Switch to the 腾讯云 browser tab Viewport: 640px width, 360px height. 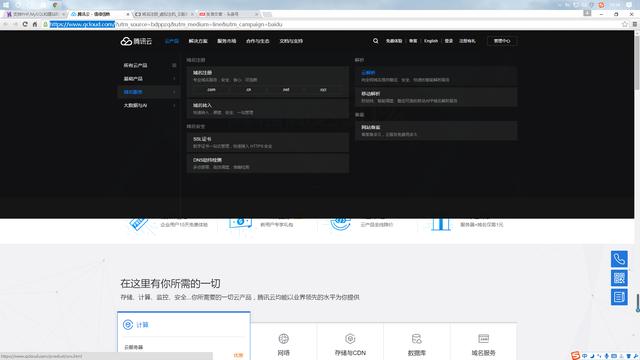pos(99,14)
